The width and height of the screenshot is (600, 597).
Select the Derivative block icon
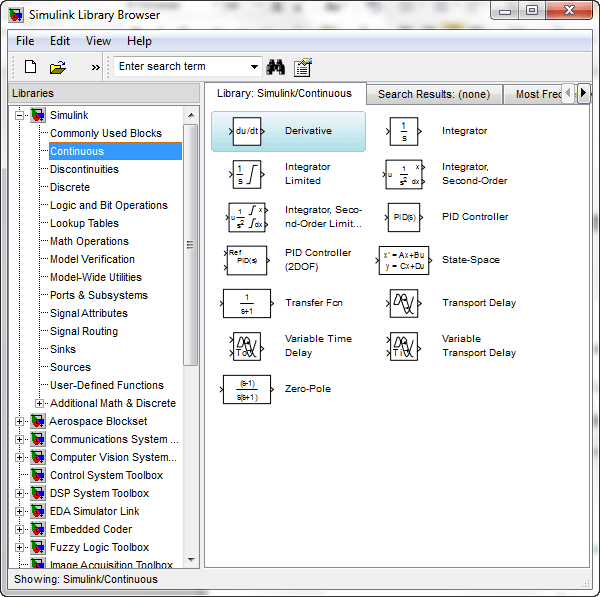click(246, 131)
